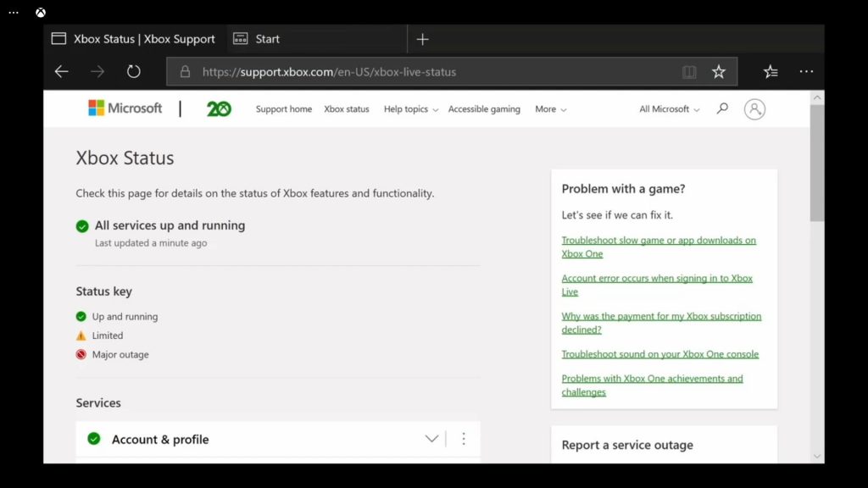
Task: Click the Report a service outage heading
Action: 627,445
